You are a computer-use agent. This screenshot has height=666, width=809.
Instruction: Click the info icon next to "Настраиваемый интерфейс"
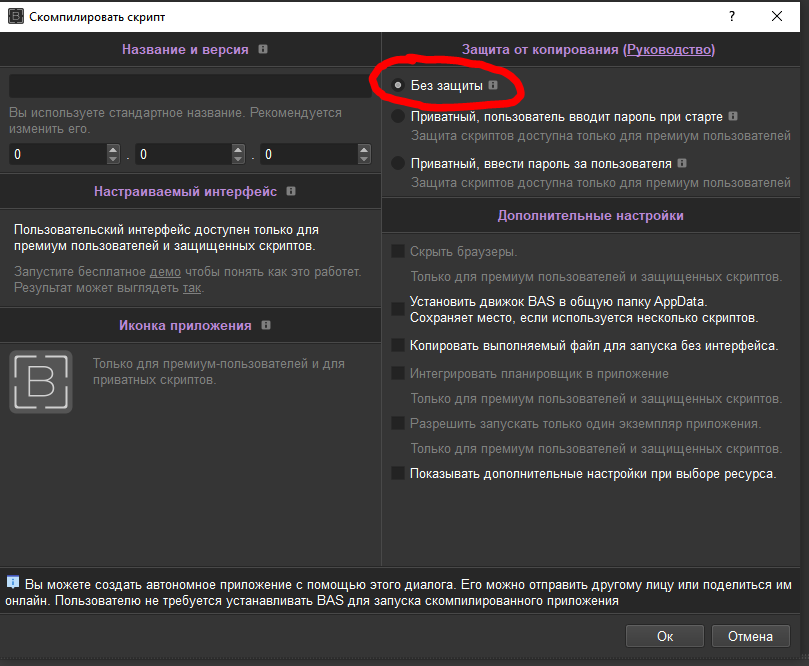(x=290, y=191)
